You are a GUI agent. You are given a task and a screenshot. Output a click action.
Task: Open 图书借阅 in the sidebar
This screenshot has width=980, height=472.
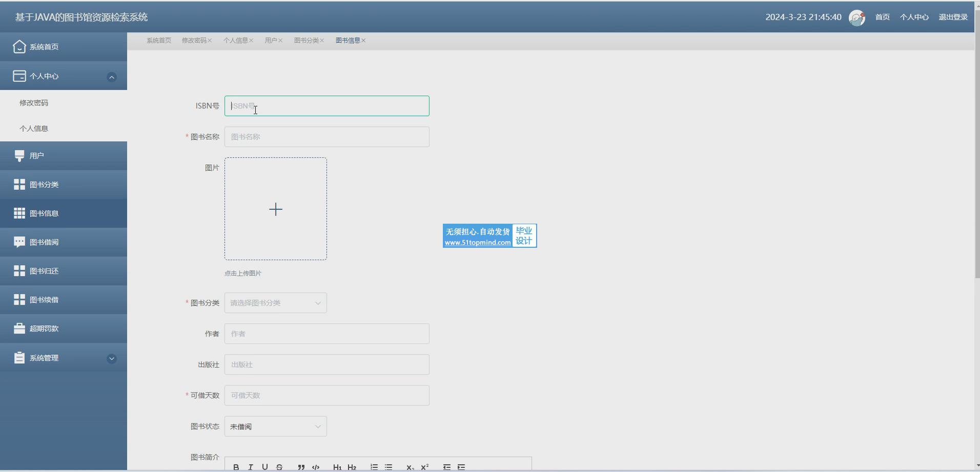pyautogui.click(x=44, y=242)
